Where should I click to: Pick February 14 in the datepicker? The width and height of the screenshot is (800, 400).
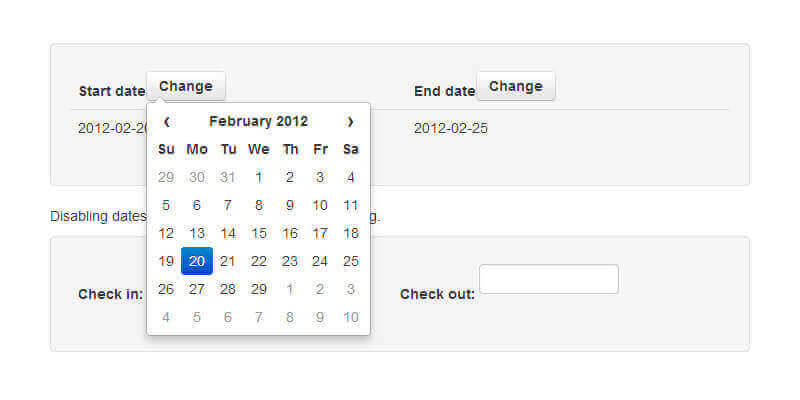228,233
